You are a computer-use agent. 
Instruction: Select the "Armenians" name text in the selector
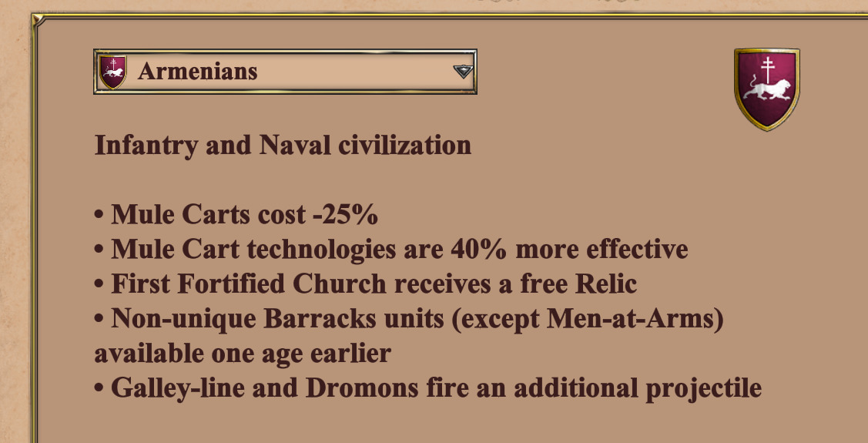(197, 72)
